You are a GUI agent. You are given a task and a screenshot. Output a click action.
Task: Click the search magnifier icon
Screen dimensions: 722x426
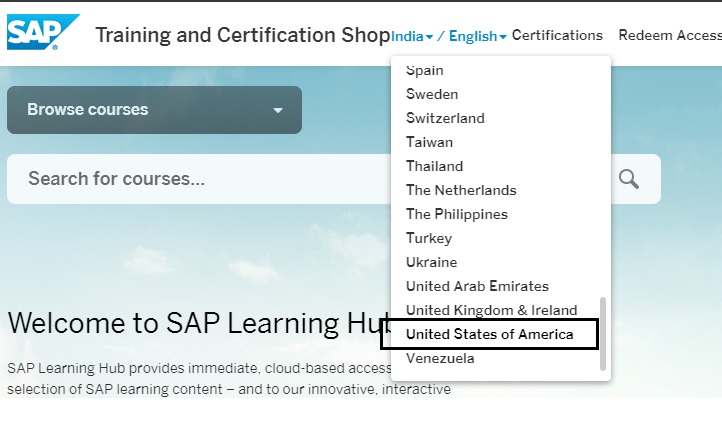click(628, 179)
